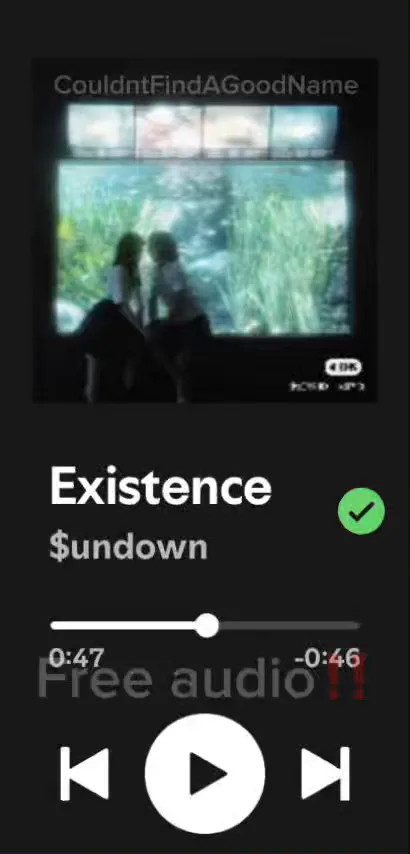Click the Free audio overlay text

175,681
